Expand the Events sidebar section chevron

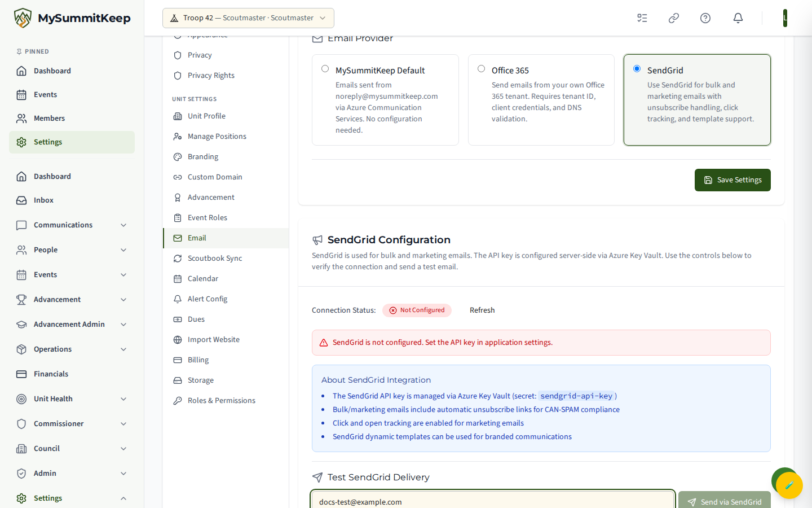(123, 275)
